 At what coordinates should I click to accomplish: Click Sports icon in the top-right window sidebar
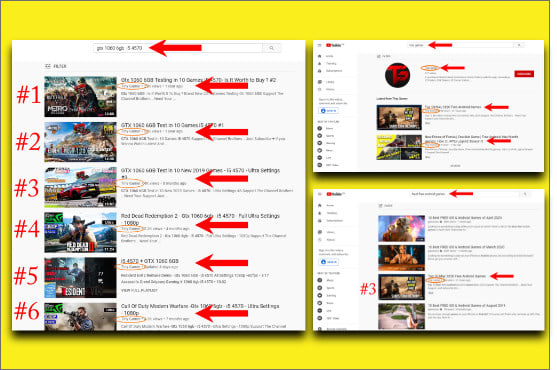(x=319, y=136)
